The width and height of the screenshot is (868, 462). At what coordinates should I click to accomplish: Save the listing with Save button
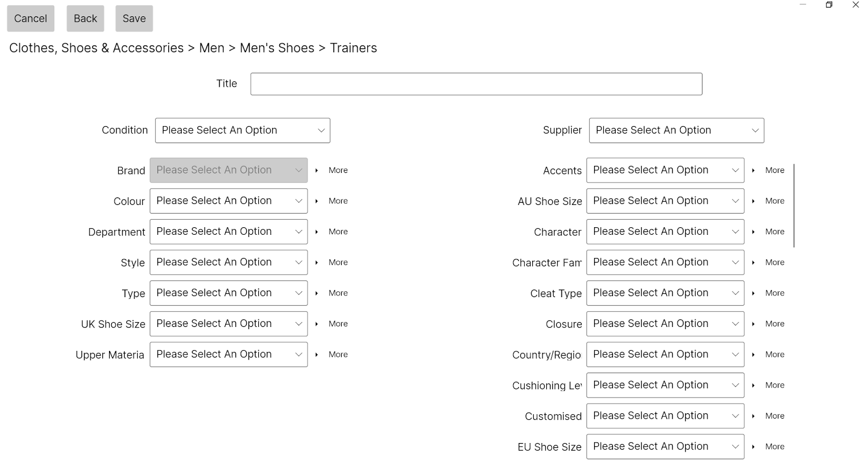click(x=134, y=18)
